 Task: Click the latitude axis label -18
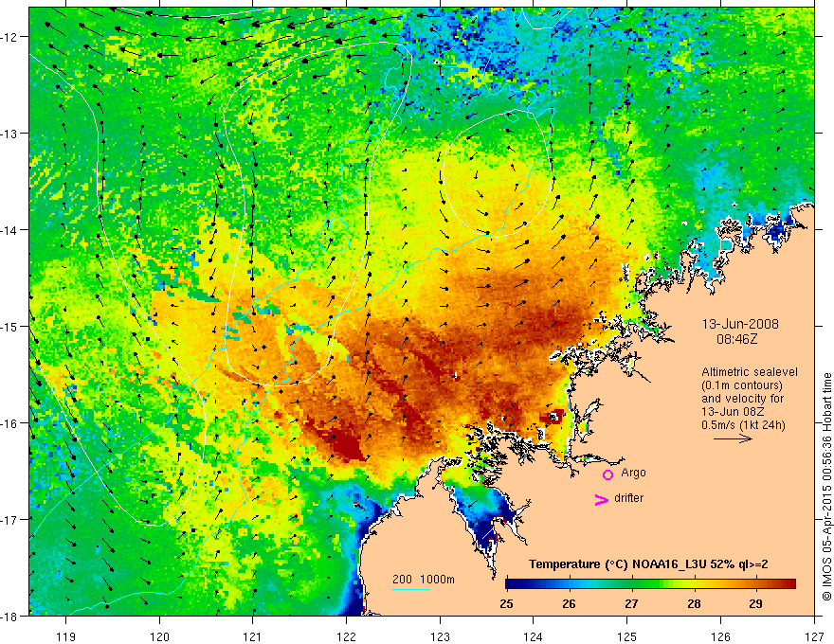9,616
